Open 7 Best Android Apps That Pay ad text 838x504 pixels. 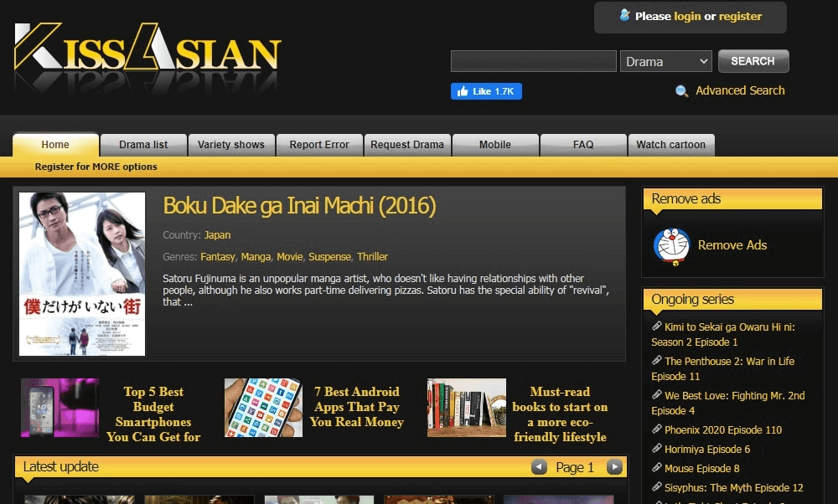point(356,407)
